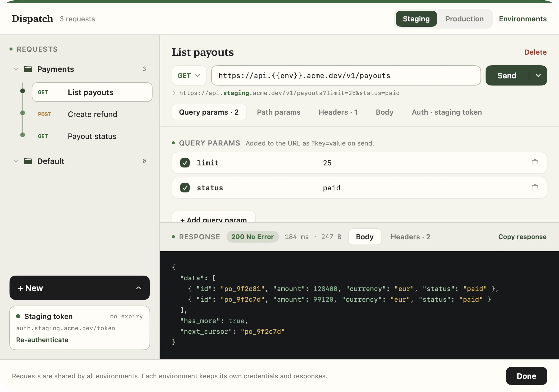
Task: Open the Headers · 1 request tab
Action: click(x=338, y=112)
